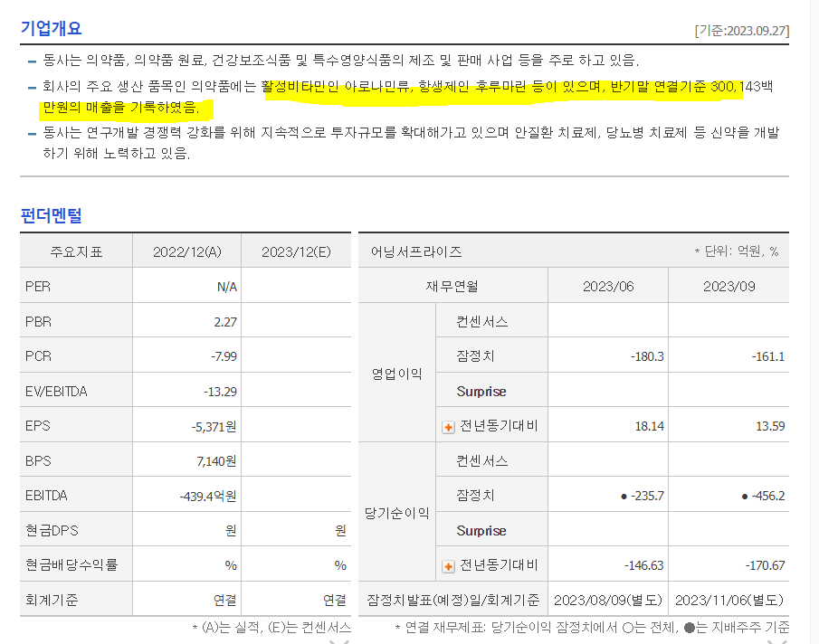Select the first overview bullet about 의약품 제조

(x=340, y=61)
